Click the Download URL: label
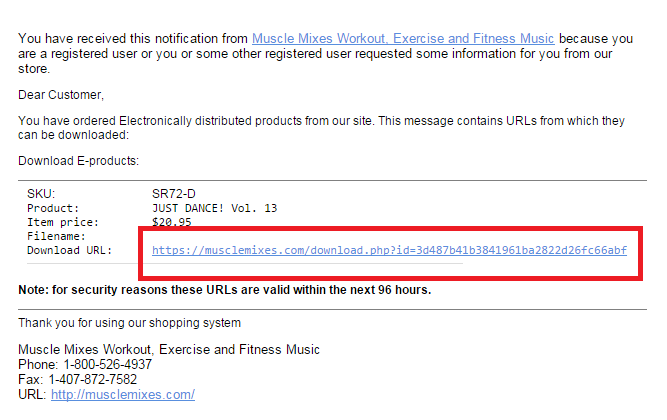This screenshot has width=667, height=420. point(70,250)
